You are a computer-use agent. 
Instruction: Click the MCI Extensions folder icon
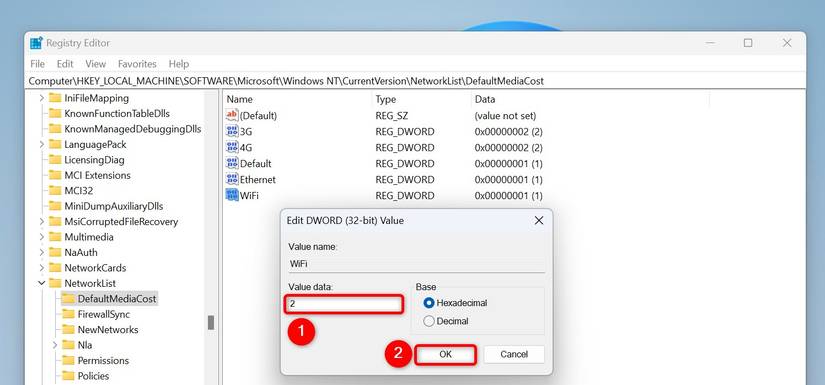click(55, 175)
